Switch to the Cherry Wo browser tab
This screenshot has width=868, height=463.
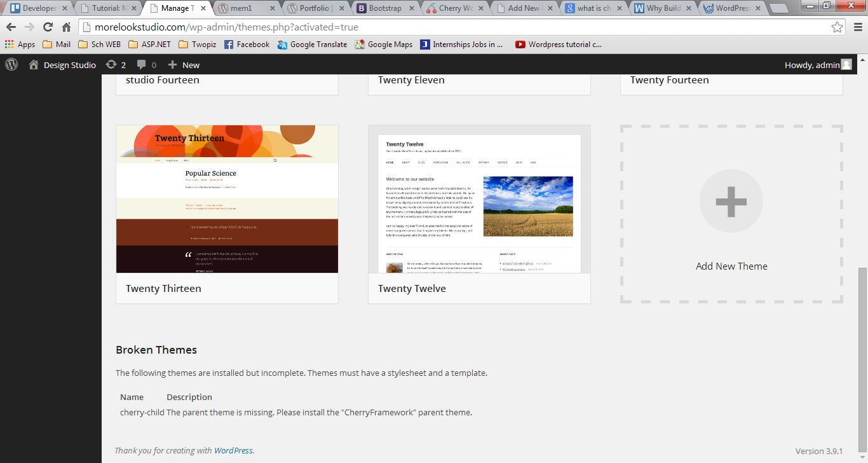click(456, 8)
